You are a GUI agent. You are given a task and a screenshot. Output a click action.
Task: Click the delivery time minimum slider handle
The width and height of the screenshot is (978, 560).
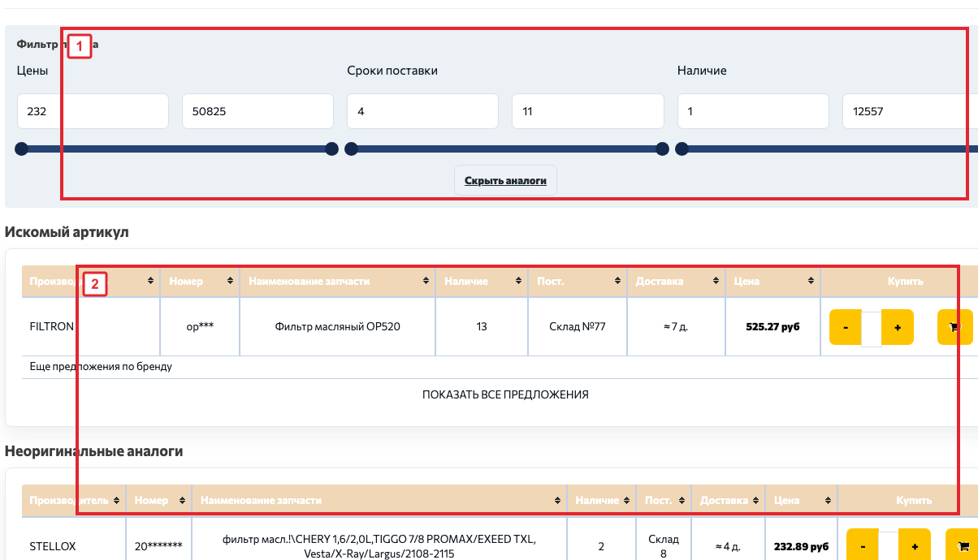351,149
